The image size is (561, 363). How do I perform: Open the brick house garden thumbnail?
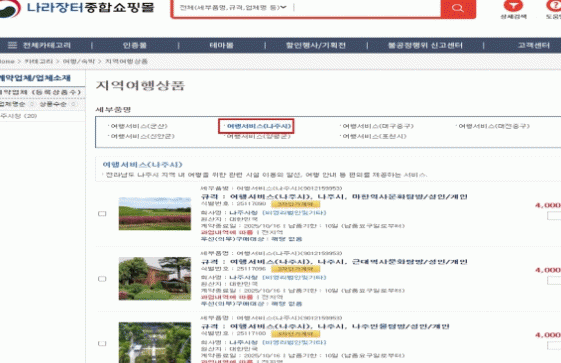tap(155, 279)
